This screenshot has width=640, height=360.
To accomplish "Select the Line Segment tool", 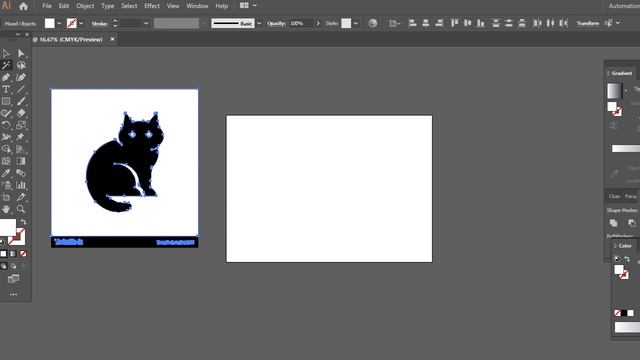I will tap(21, 89).
